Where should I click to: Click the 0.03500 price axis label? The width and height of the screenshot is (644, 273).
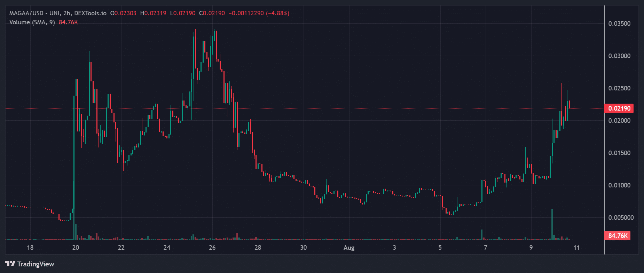(x=619, y=24)
